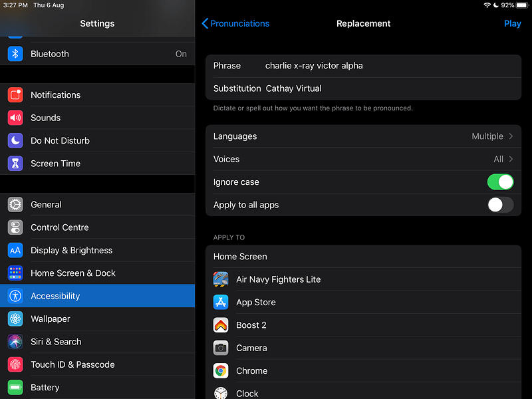Edit the Substitution text field
532x399 pixels.
tap(363, 88)
